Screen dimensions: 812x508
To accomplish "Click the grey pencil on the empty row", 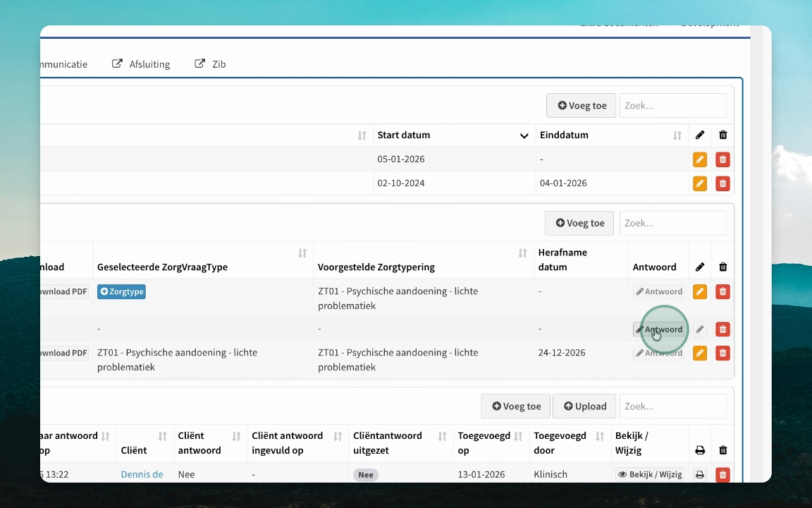I will pyautogui.click(x=700, y=329).
